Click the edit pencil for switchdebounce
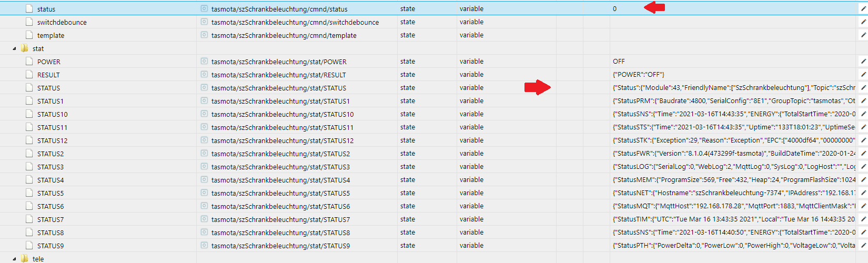Screen dimensions: 868x263 [863, 22]
